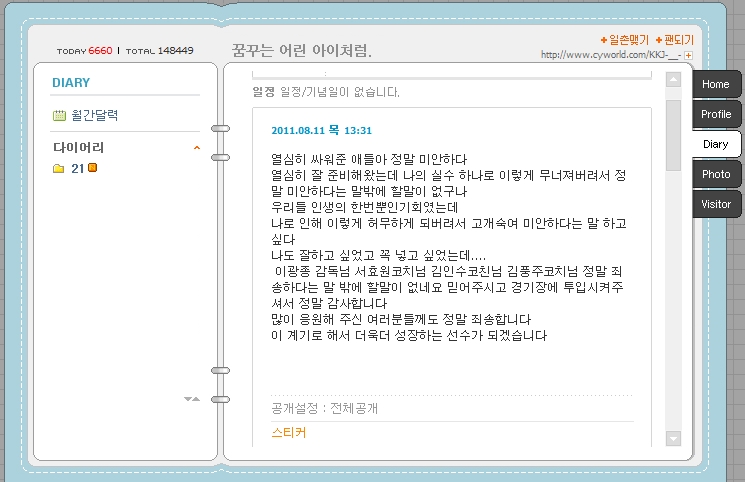Click the diary scrollbar thumb
Screen dimensions: 745x482
[x=673, y=135]
